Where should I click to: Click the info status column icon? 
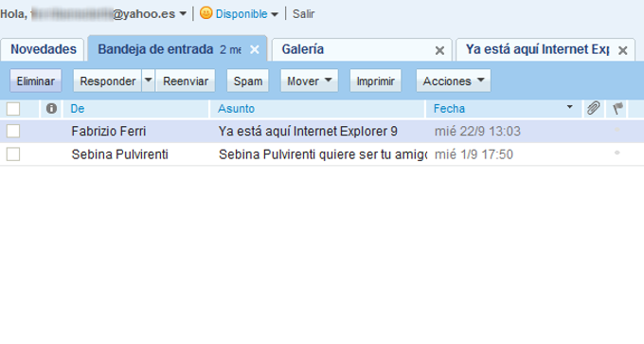(51, 108)
